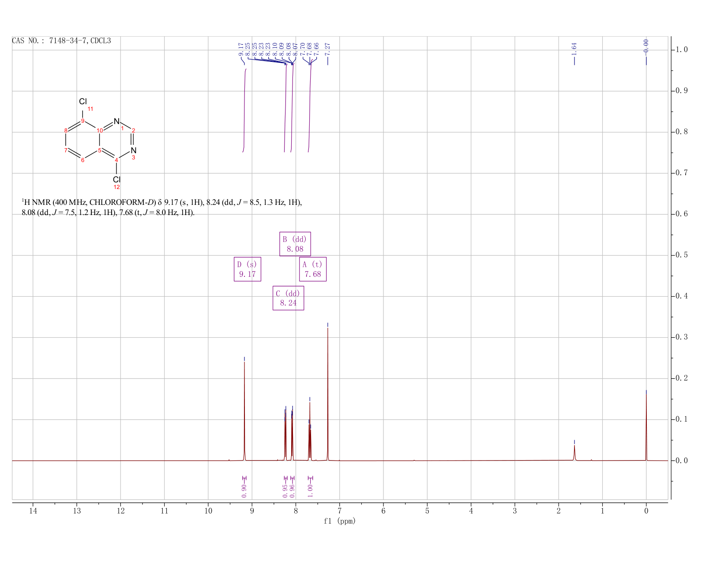
Task: Click the CAS NO. 7148-34-7 title text
Action: coord(61,41)
